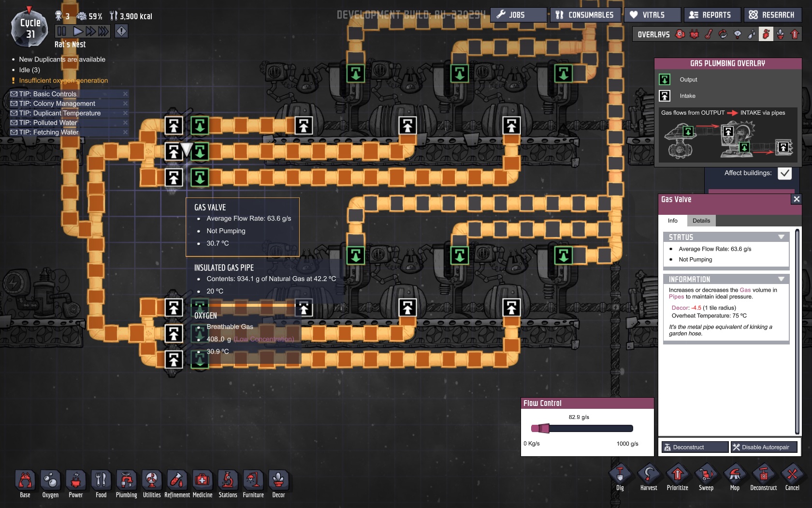Select the Prioritize tool
This screenshot has width=812, height=508.
pos(677,477)
